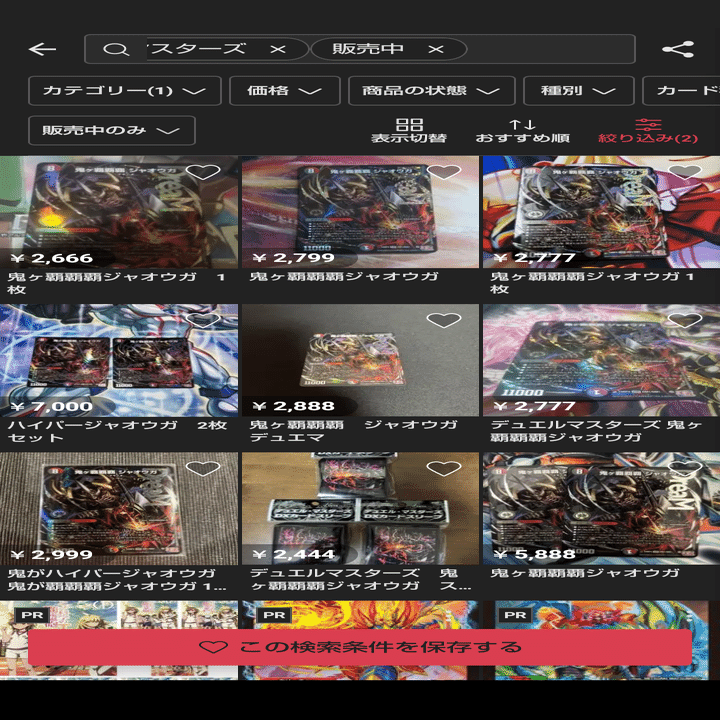Like the デュエルマスターズ ¥2,777 item heart

685,320
